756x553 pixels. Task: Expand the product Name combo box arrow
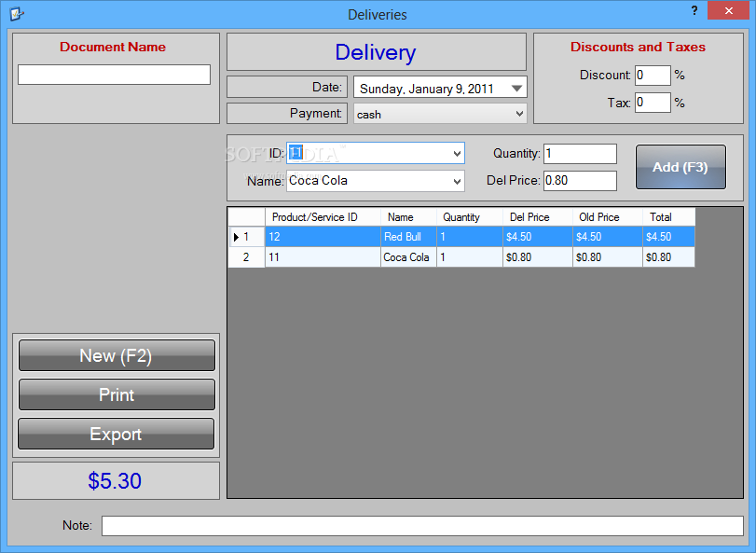457,181
